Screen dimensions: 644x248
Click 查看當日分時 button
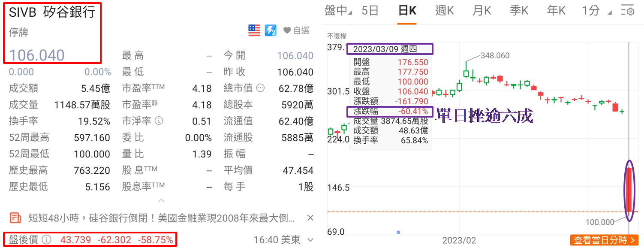[x=604, y=240]
